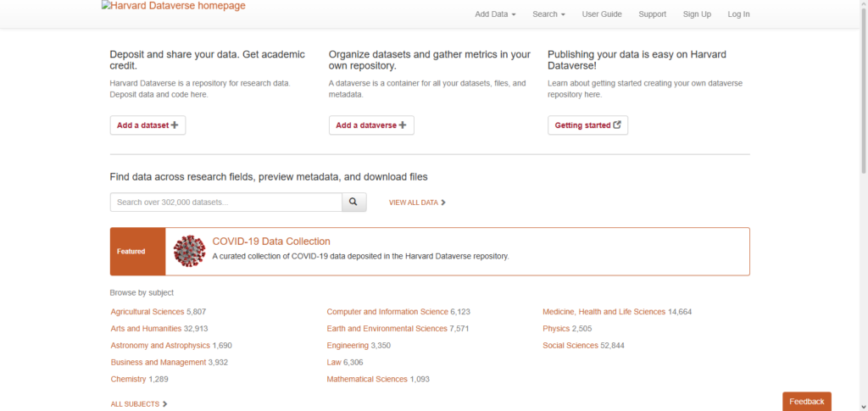
Task: Click Log In in the navbar
Action: [738, 14]
